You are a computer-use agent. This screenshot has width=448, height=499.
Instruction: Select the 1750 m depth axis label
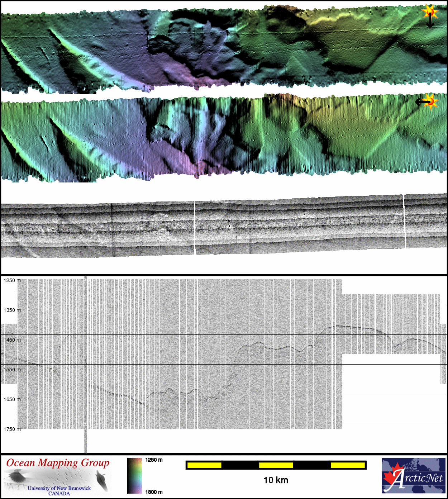(12, 429)
